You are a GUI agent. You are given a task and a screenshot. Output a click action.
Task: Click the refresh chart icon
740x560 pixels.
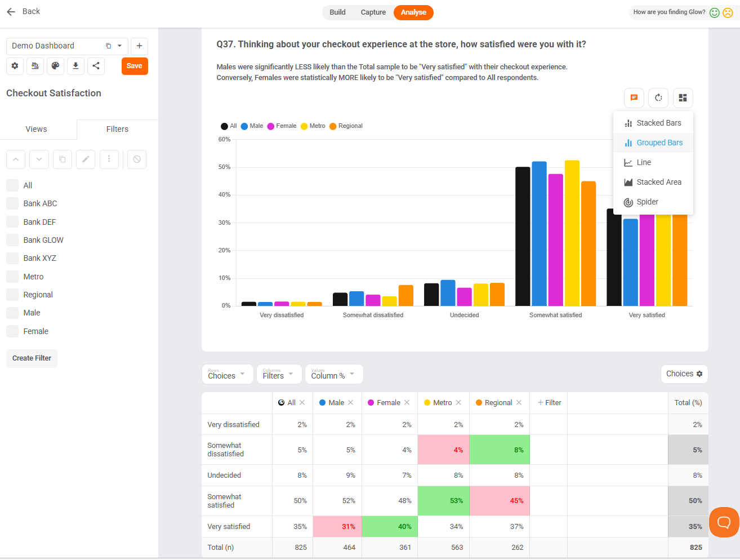pyautogui.click(x=658, y=98)
